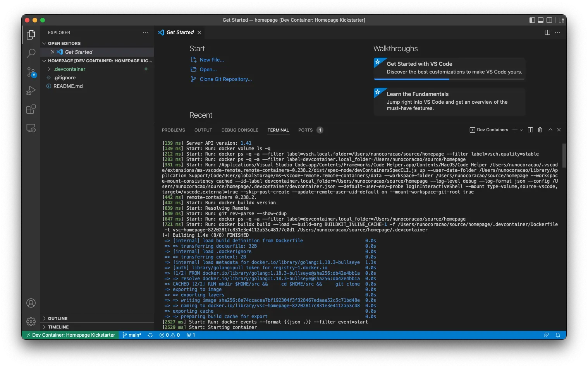
Task: Split the terminal pane
Action: pyautogui.click(x=530, y=130)
